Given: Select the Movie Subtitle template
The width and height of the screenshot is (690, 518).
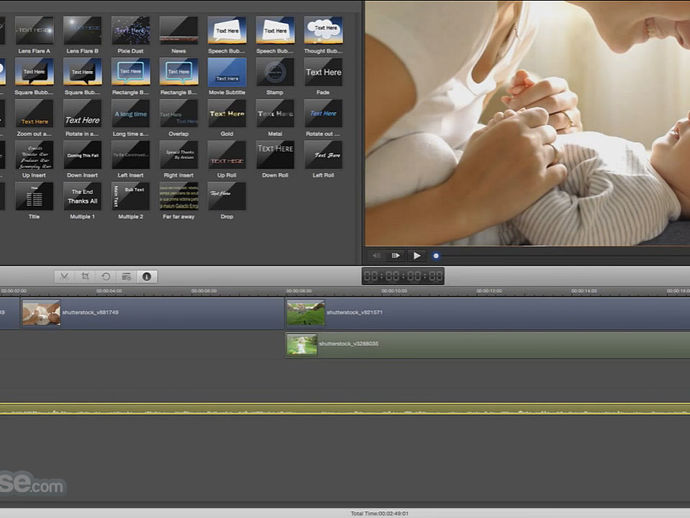Looking at the screenshot, I should (227, 76).
